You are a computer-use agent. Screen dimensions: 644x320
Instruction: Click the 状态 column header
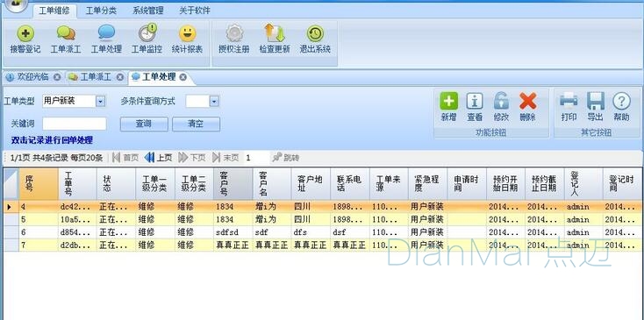(x=116, y=184)
